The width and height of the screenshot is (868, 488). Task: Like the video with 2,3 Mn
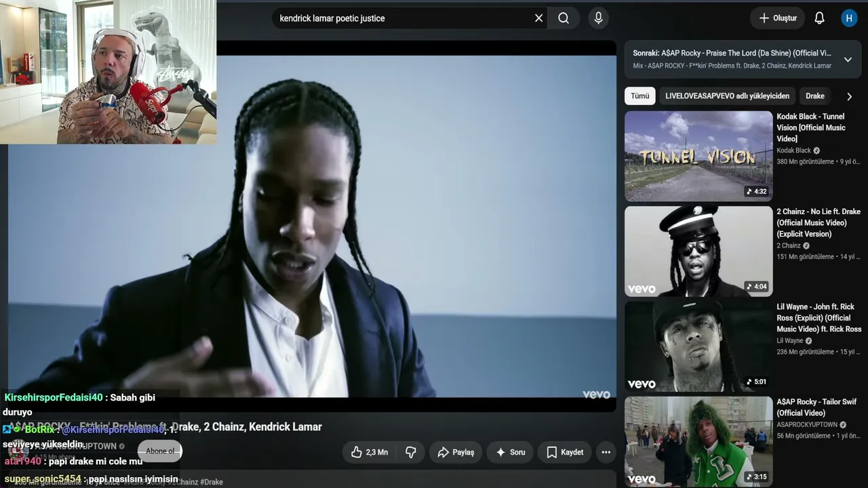369,452
